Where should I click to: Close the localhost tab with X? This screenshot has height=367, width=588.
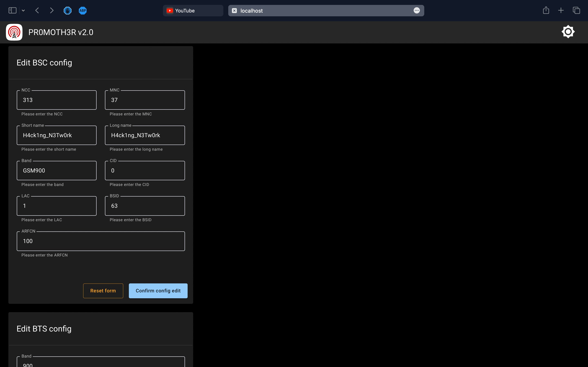click(234, 11)
